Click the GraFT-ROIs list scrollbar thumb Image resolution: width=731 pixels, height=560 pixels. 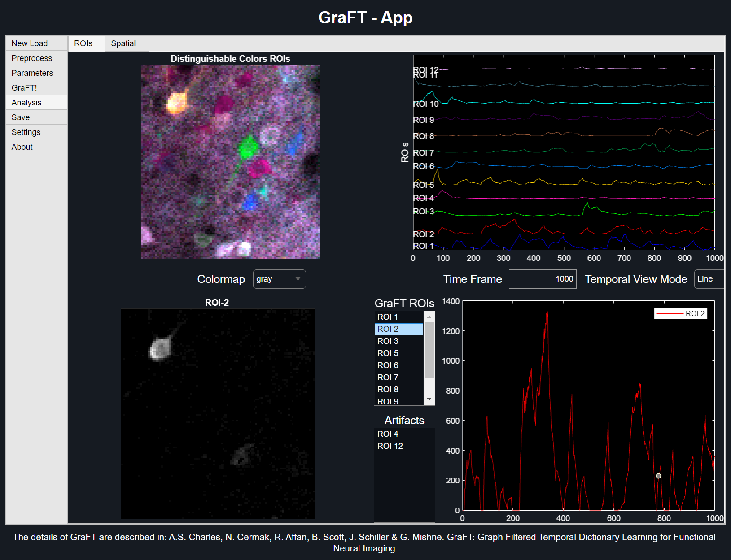pos(429,350)
